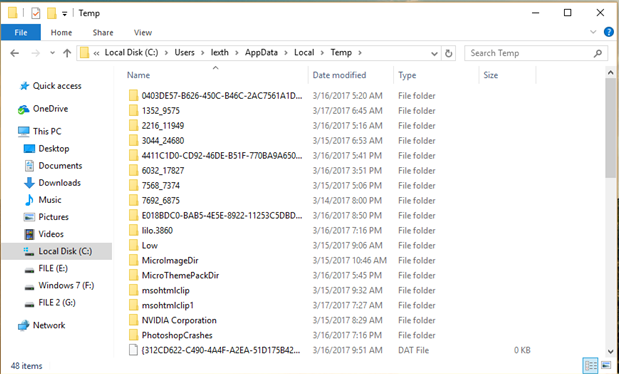Screen dimensions: 619x374
Task: Sort by the Name column header
Action: point(138,75)
